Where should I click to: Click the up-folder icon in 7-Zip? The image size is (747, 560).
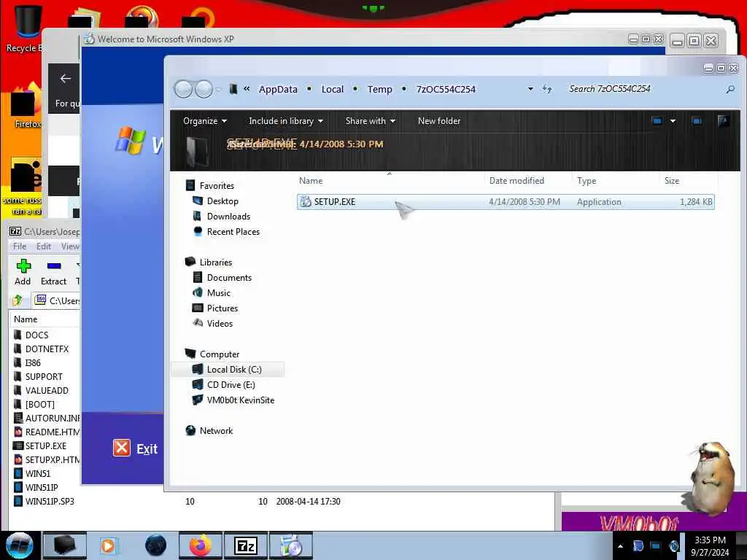[18, 300]
